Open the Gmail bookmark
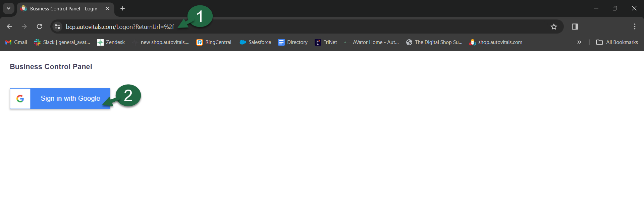The image size is (644, 202). 16,42
